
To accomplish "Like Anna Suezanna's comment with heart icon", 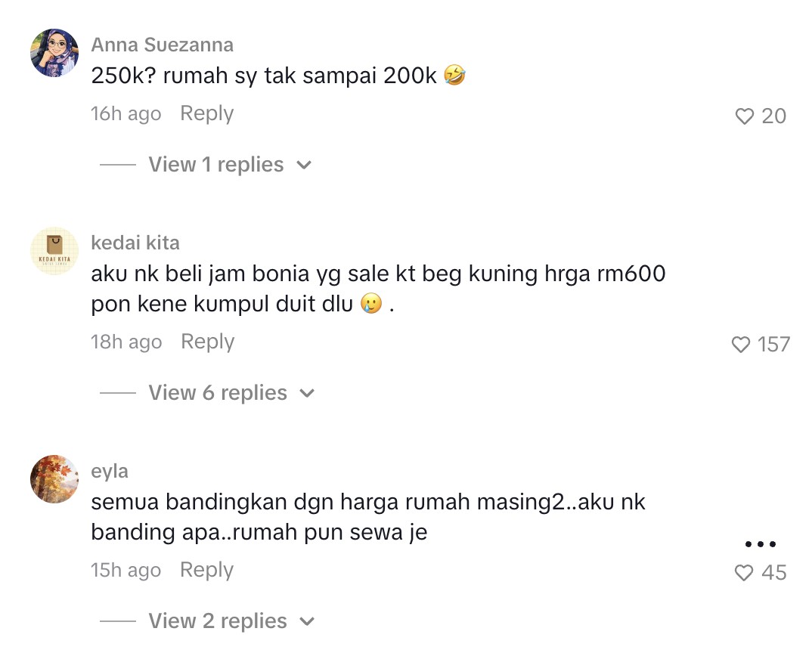I will (744, 116).
